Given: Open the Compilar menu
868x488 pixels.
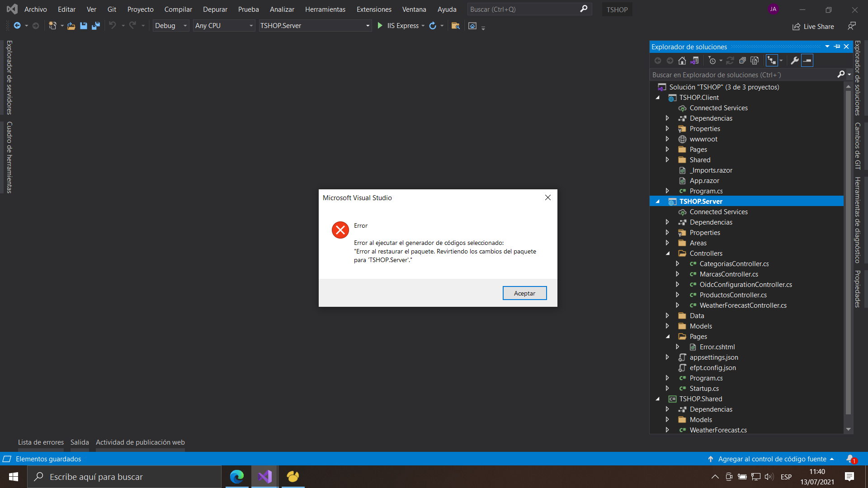Looking at the screenshot, I should pos(178,9).
